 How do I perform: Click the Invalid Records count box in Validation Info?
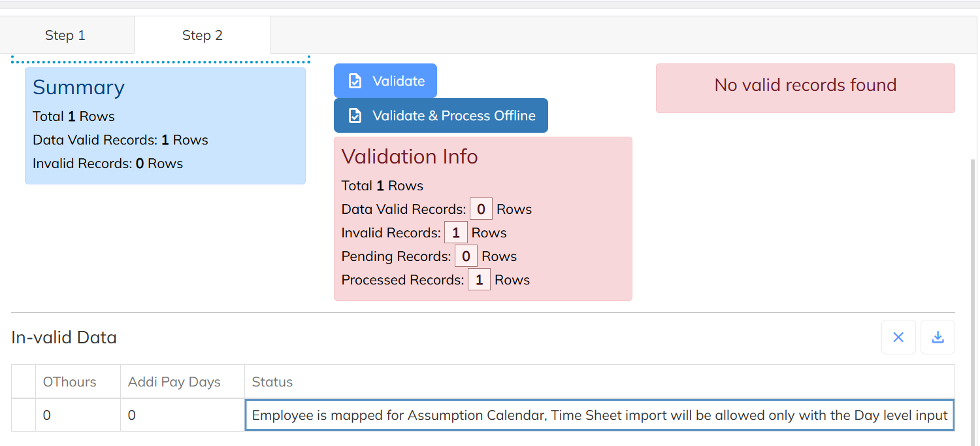pyautogui.click(x=455, y=233)
